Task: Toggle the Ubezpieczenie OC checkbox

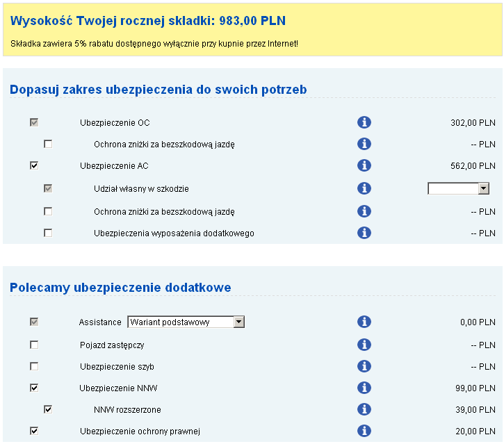Action: pos(34,122)
